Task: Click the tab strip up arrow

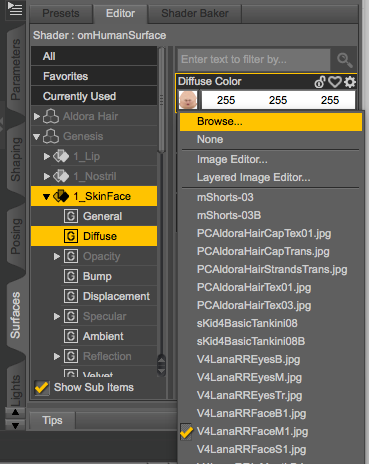Action: pos(15,413)
